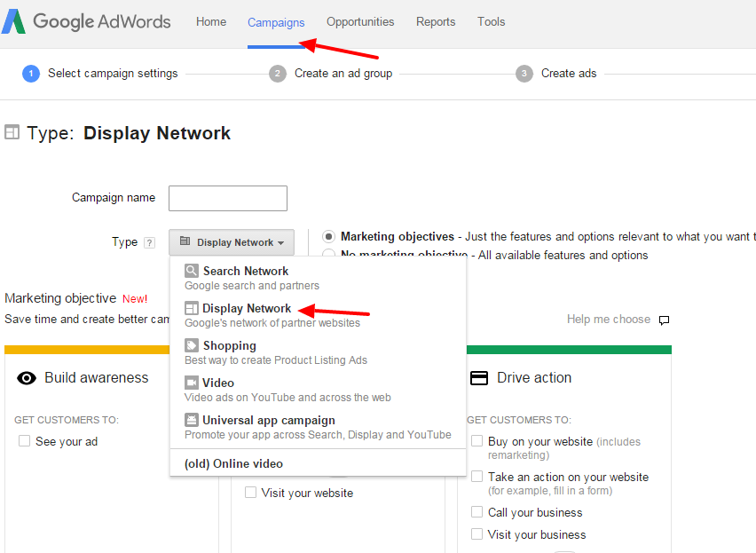Image resolution: width=756 pixels, height=553 pixels.
Task: Choose Display Network from the type list
Action: (x=318, y=315)
